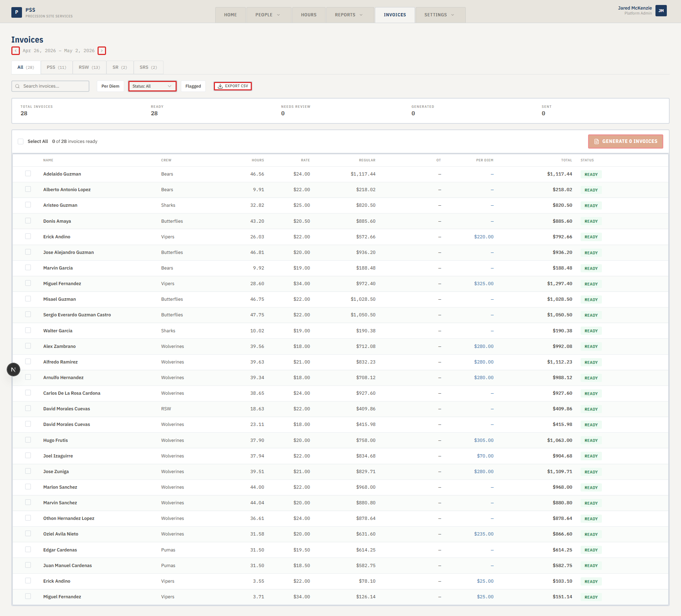The image size is (681, 616).
Task: Select Donis Amaya's checkbox
Action: [28, 221]
